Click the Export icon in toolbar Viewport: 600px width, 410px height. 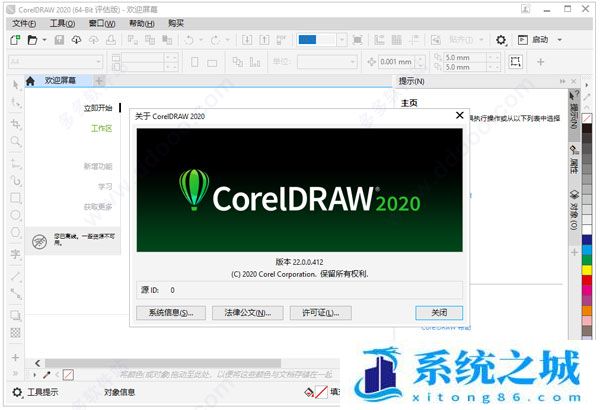coord(264,40)
